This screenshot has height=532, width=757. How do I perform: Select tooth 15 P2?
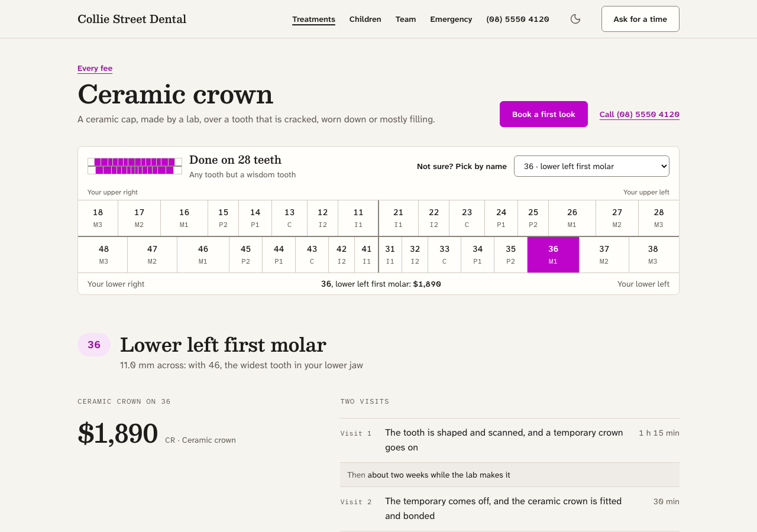pyautogui.click(x=223, y=218)
